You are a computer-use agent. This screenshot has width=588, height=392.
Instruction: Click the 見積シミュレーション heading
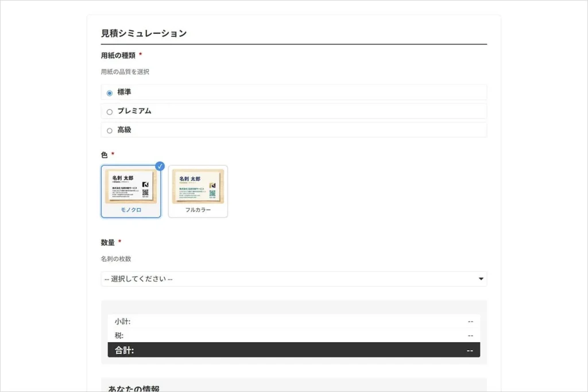[144, 33]
